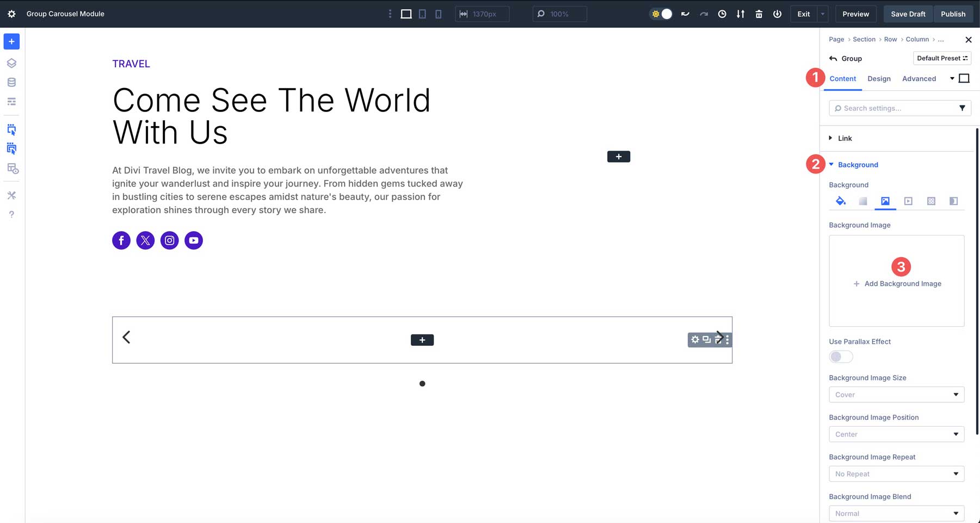980x523 pixels.
Task: Open the portability panel with the arrows icon
Action: (x=740, y=14)
